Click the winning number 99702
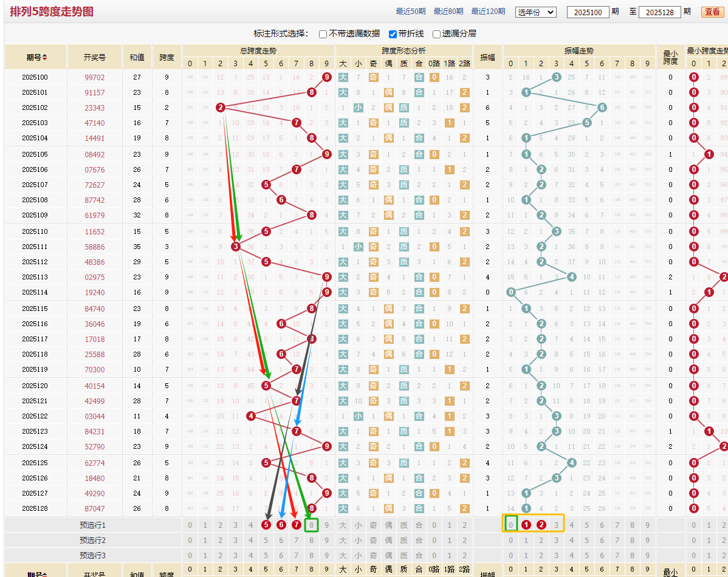The height and width of the screenshot is (577, 728). pyautogui.click(x=95, y=78)
